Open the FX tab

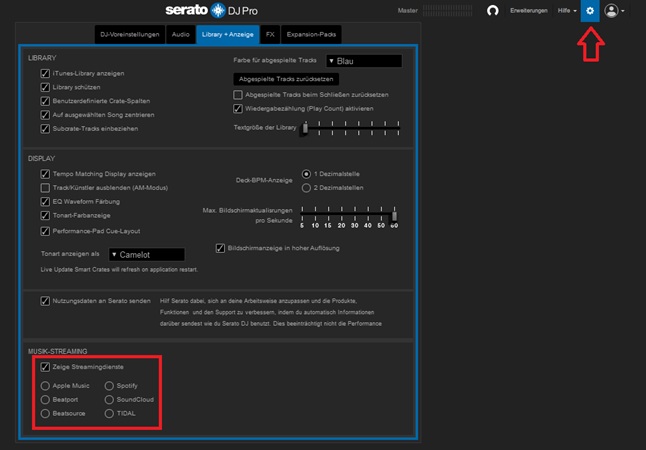pos(270,35)
